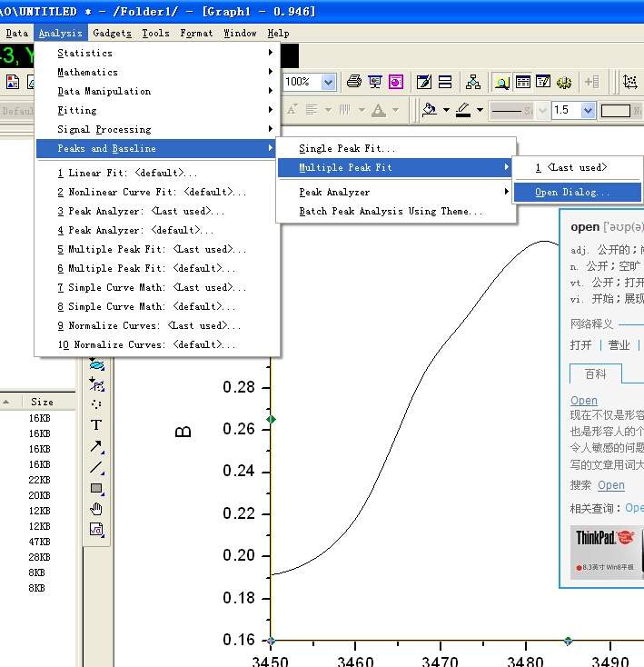Screen dimensions: 644x667
Task: Select the Text tool in the tools bar
Action: (96, 424)
